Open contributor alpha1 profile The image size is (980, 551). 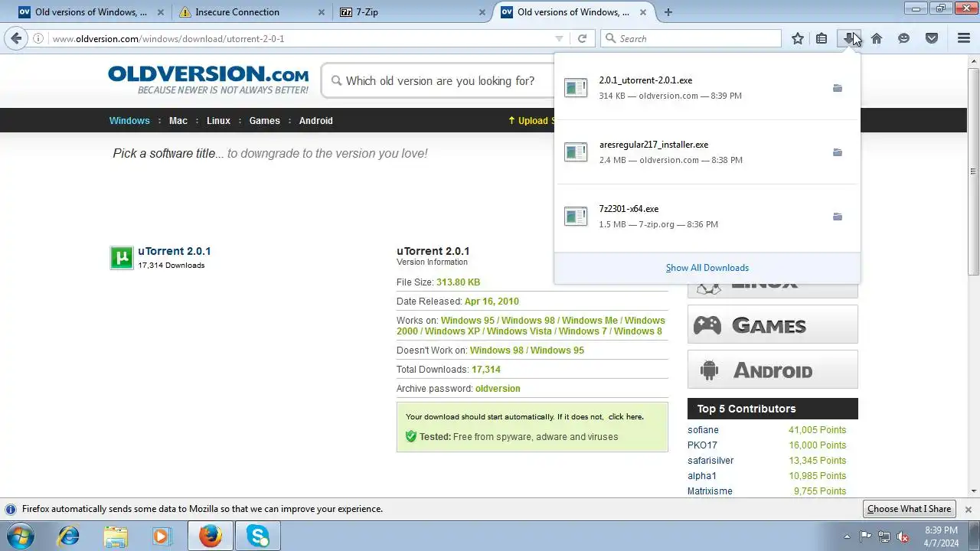pos(702,476)
